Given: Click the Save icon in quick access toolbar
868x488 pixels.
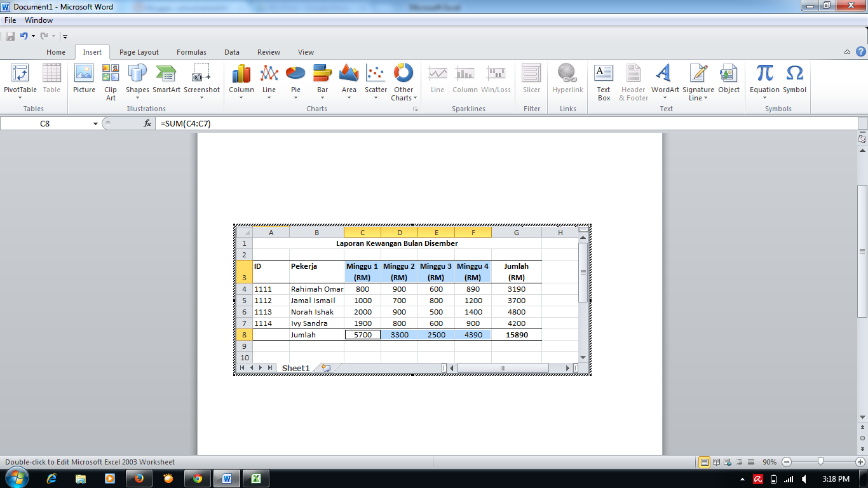Looking at the screenshot, I should [10, 36].
